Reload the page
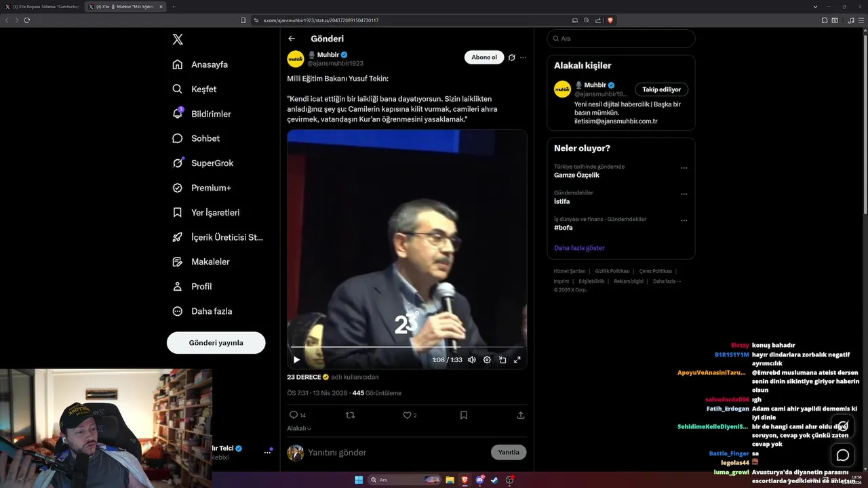The width and height of the screenshot is (868, 488). (27, 20)
